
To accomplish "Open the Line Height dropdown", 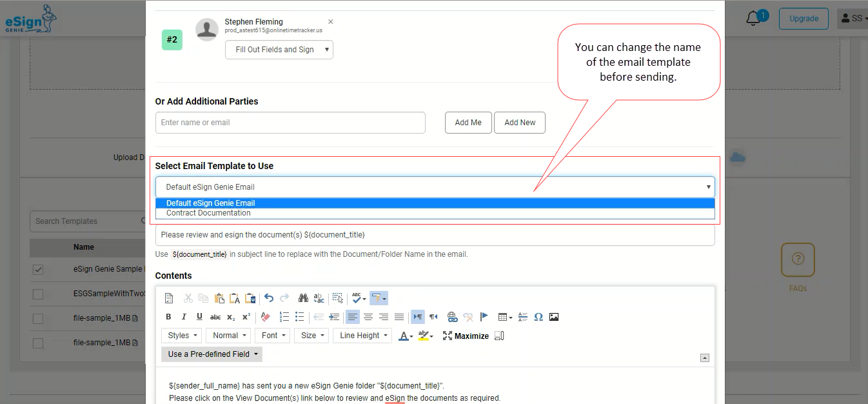I will coord(363,336).
